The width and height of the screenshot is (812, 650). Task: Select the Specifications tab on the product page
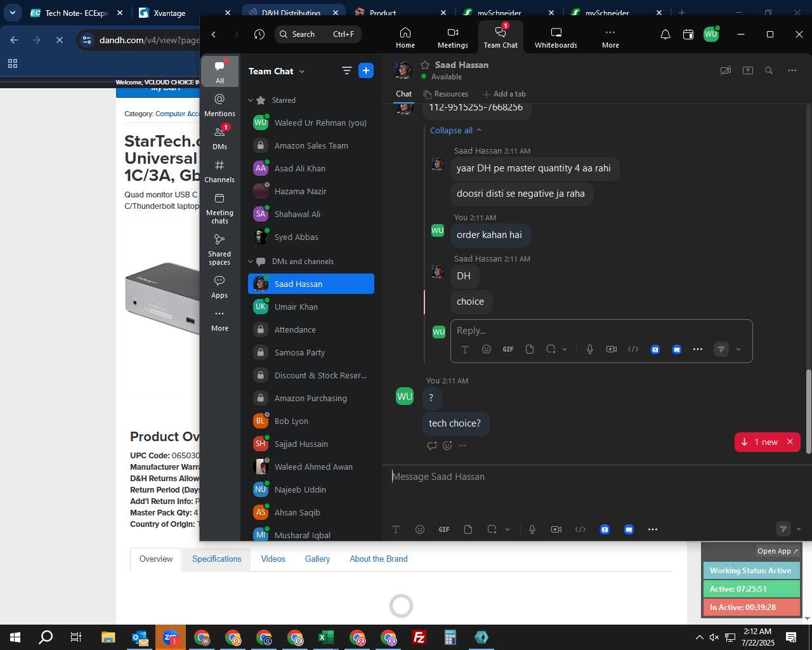(217, 559)
